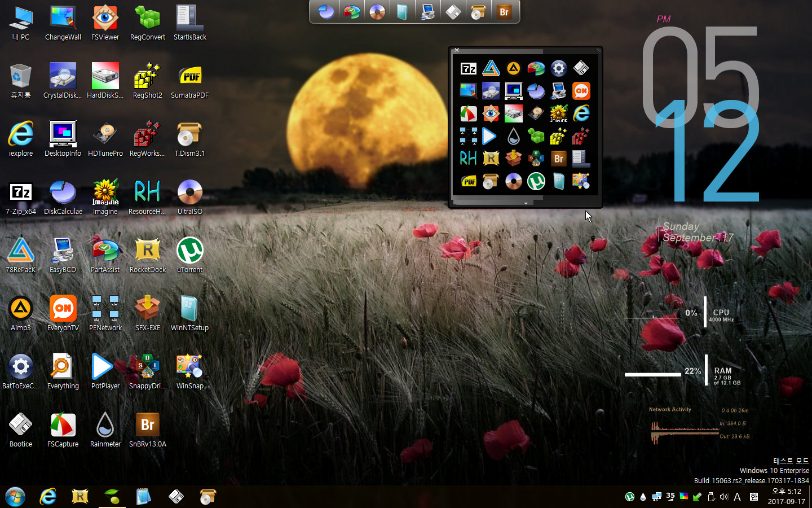Open the DesktopInfo desktop shortcut
Image resolution: width=812 pixels, height=508 pixels.
coord(63,139)
